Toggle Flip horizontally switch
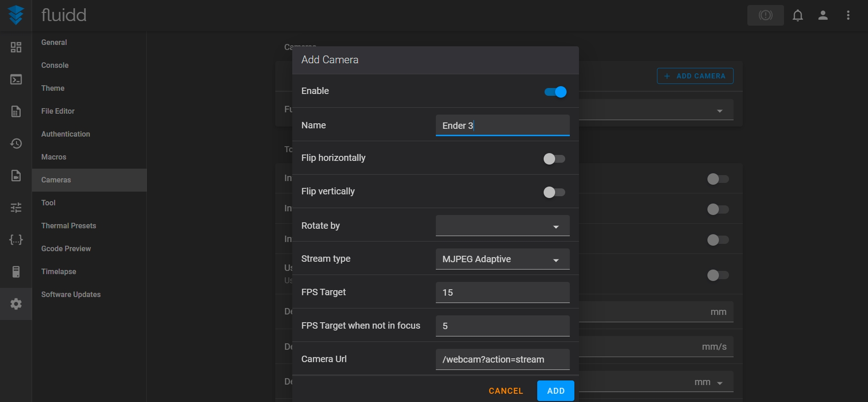Screen dimensions: 868x402 click(x=554, y=159)
